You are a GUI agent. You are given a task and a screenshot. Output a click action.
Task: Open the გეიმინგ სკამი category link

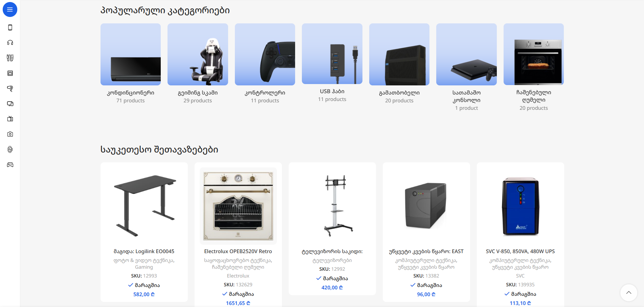198,93
